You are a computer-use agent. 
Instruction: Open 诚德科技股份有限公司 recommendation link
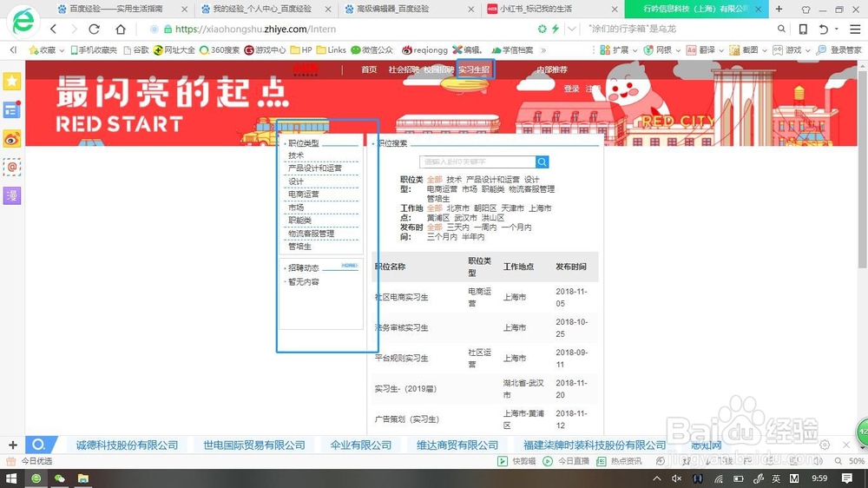(127, 445)
